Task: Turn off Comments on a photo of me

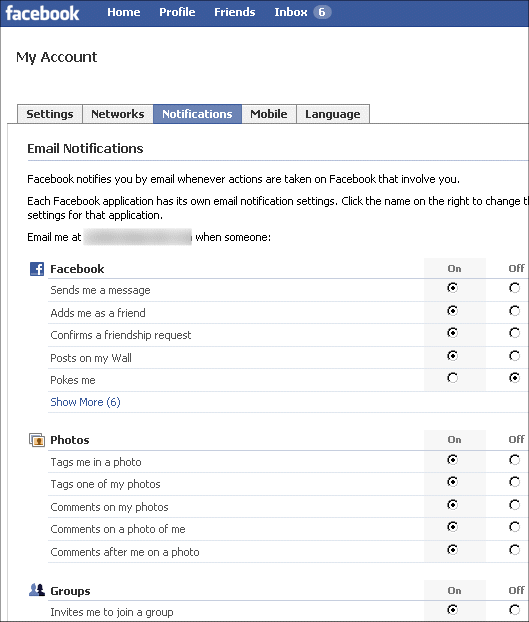Action: point(514,527)
